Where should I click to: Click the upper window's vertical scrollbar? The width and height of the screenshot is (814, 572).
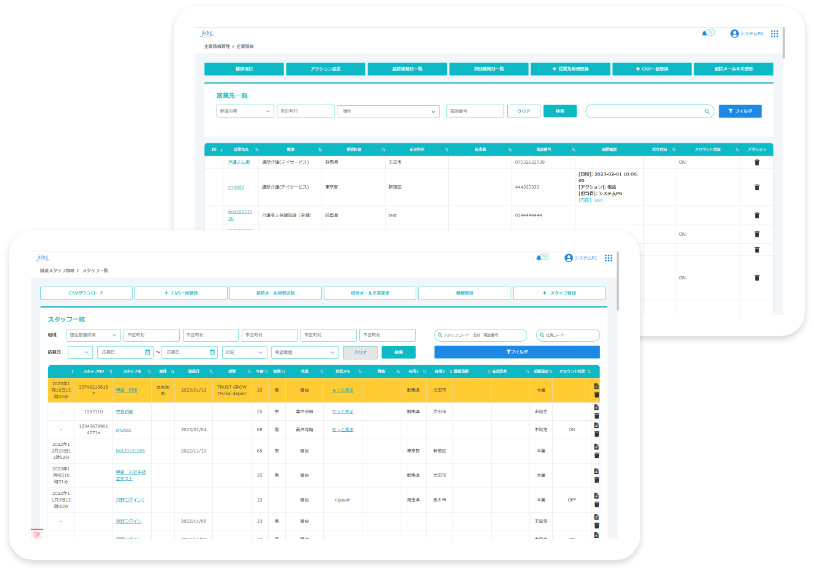point(783,45)
